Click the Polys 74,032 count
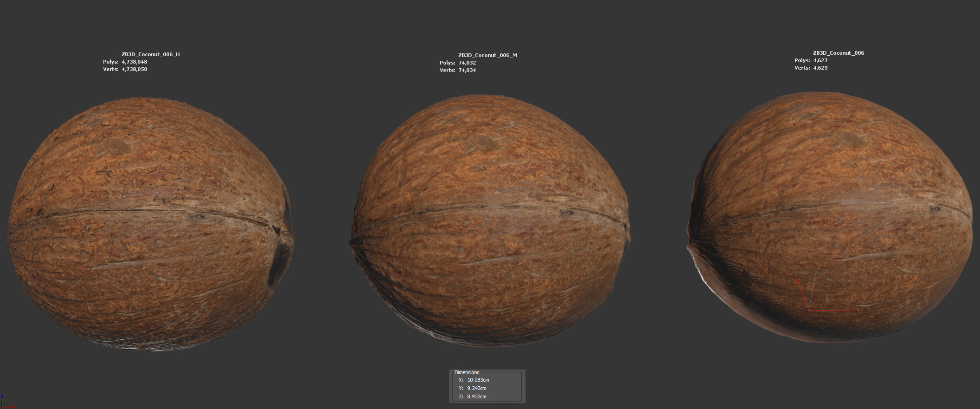The image size is (980, 409). 467,63
